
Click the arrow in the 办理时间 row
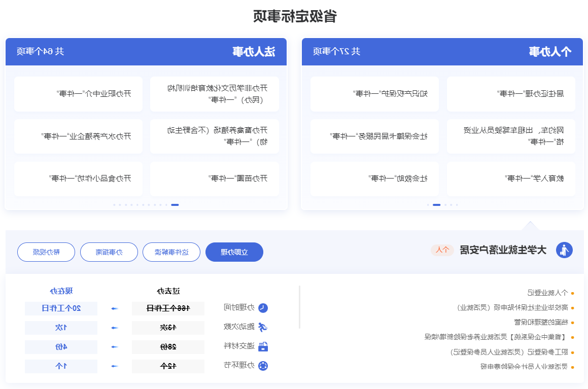(x=115, y=308)
